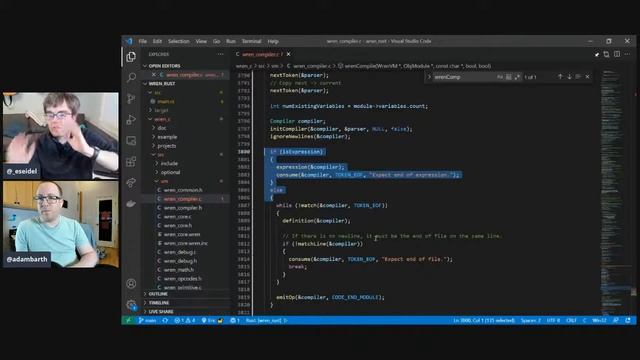The image size is (640, 360).
Task: Click the Explorer panel more actions ellipsis
Action: pos(220,54)
